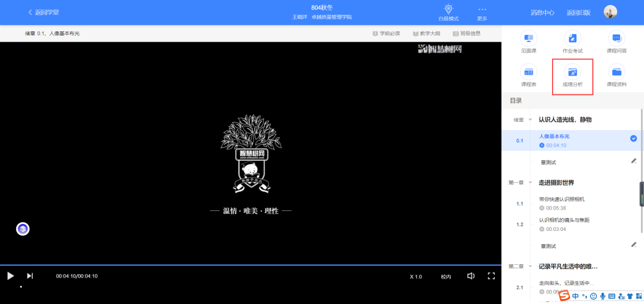Click play icon beside 00:03:04 duration
The height and width of the screenshot is (304, 644).
[542, 229]
